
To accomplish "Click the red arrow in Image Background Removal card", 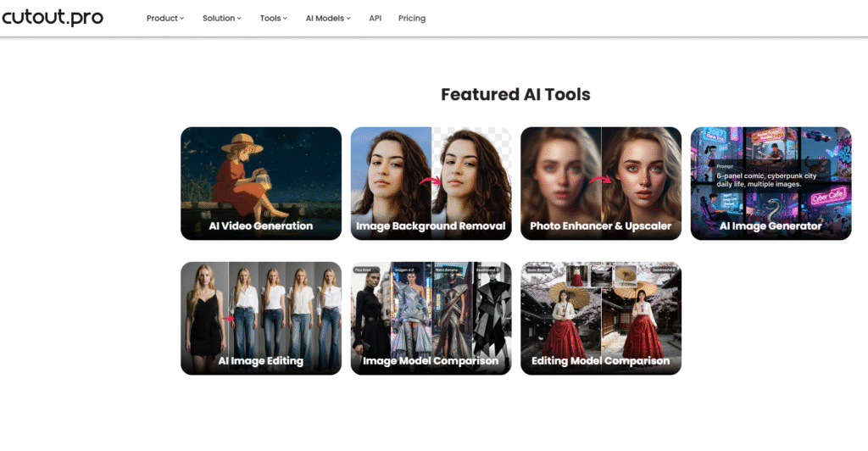I will [431, 181].
